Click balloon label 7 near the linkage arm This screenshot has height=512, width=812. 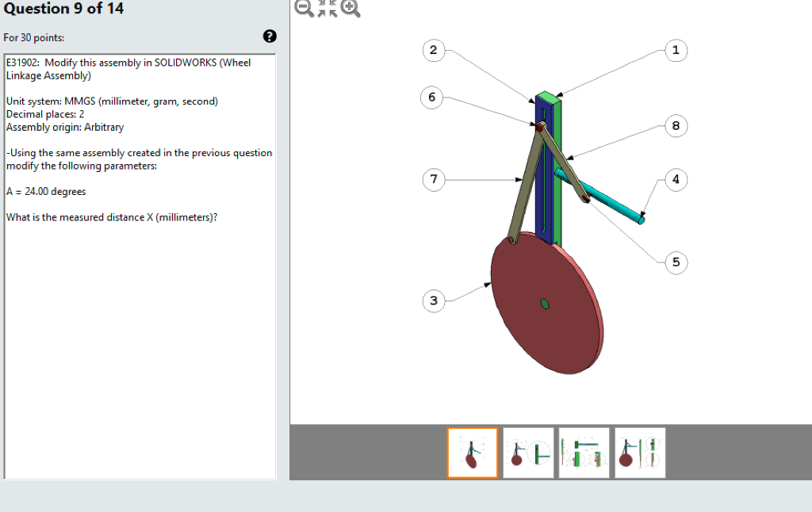click(x=433, y=180)
